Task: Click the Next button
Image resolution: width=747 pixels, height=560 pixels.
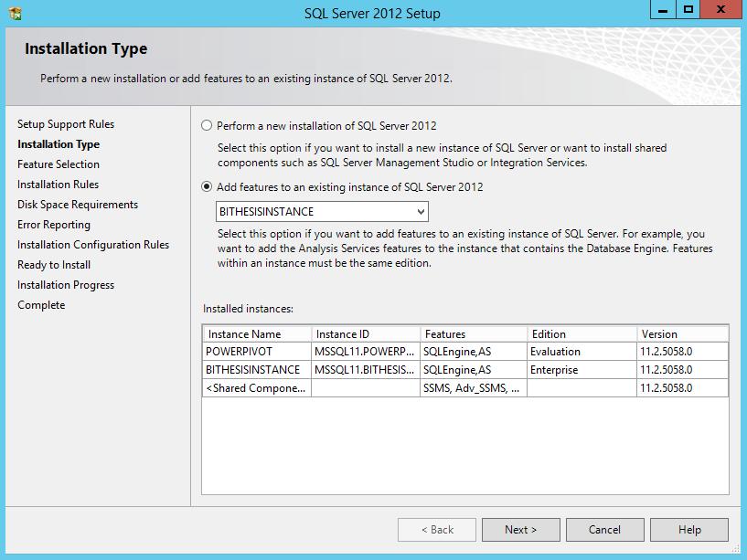Action: 521,530
